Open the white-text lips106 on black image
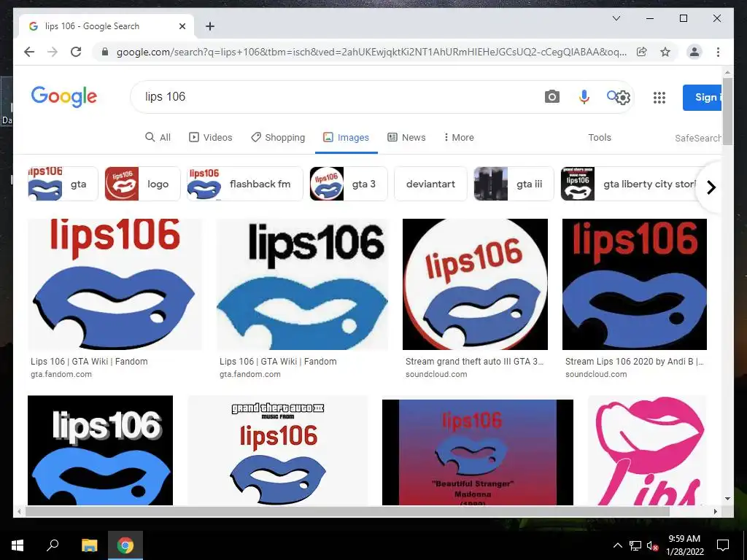The image size is (747, 560). pyautogui.click(x=100, y=450)
